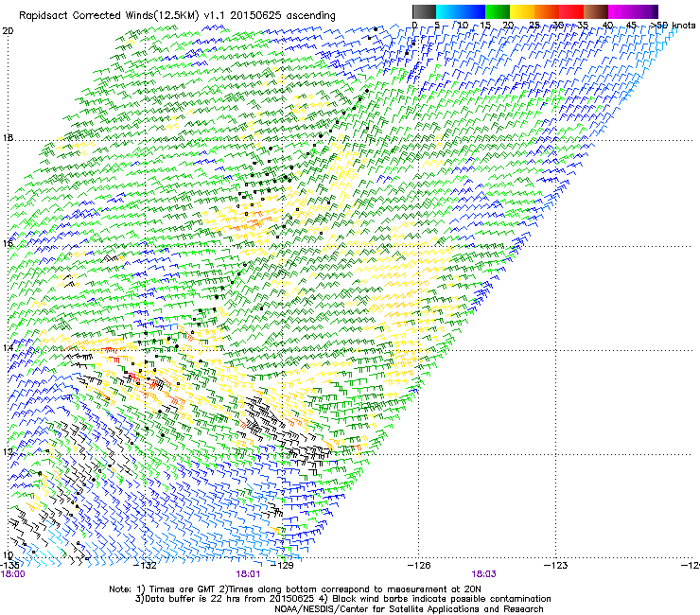Image resolution: width=700 pixels, height=615 pixels.
Task: Click the latitude label '18'
Action: [x=8, y=137]
